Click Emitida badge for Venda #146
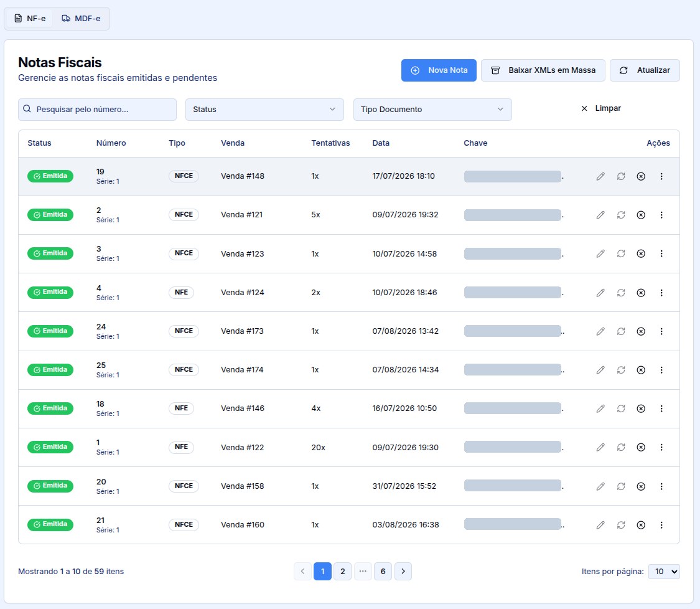The width and height of the screenshot is (700, 609). click(50, 408)
